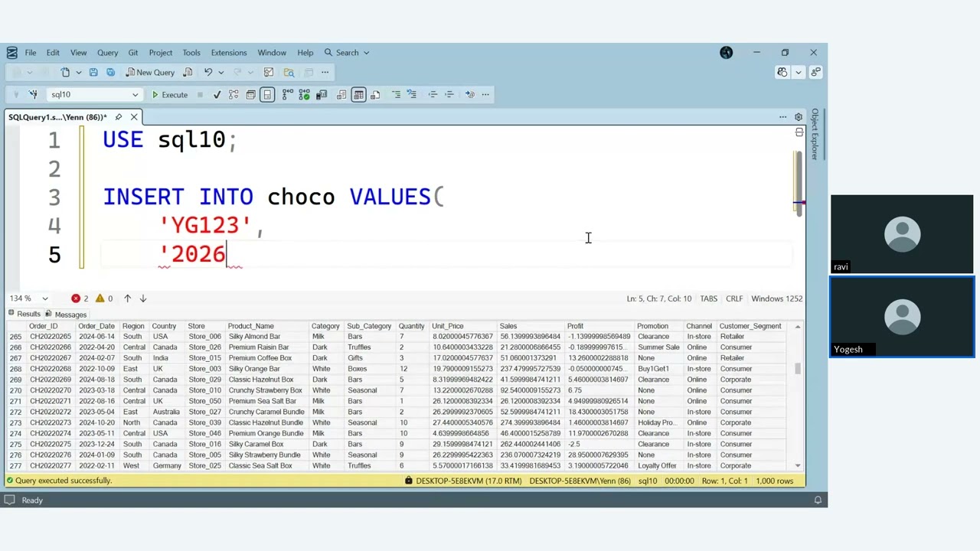Click Comment out selected lines icon

tap(396, 95)
